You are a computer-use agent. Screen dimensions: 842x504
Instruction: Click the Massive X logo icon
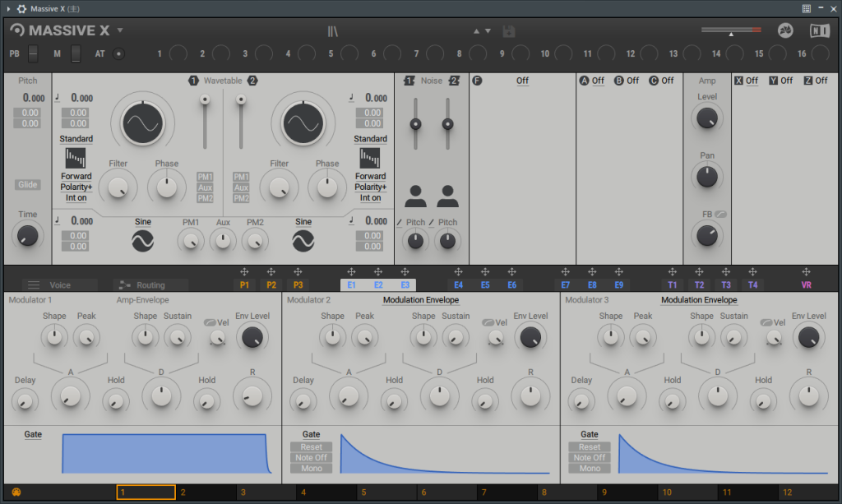point(17,30)
